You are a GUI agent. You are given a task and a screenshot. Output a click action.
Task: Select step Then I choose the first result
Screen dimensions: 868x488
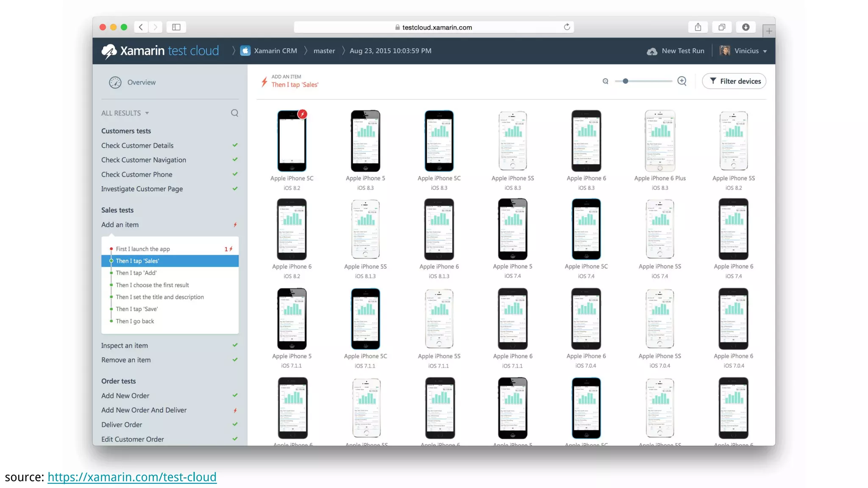point(170,285)
